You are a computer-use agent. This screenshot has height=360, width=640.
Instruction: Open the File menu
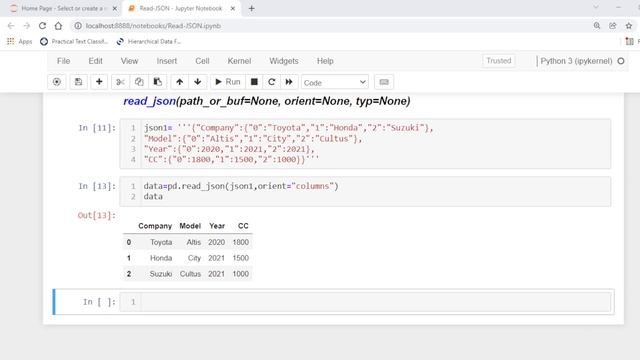[x=63, y=61]
